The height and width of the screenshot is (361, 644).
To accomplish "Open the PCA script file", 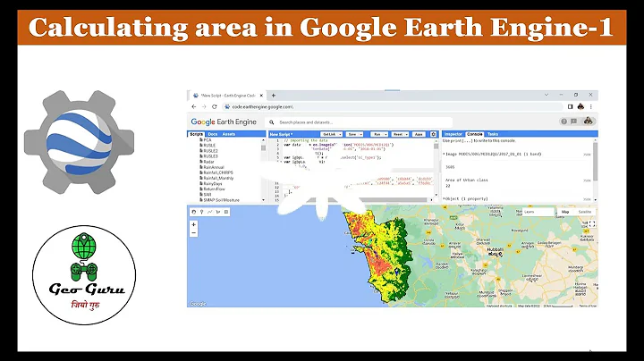I will (x=206, y=140).
